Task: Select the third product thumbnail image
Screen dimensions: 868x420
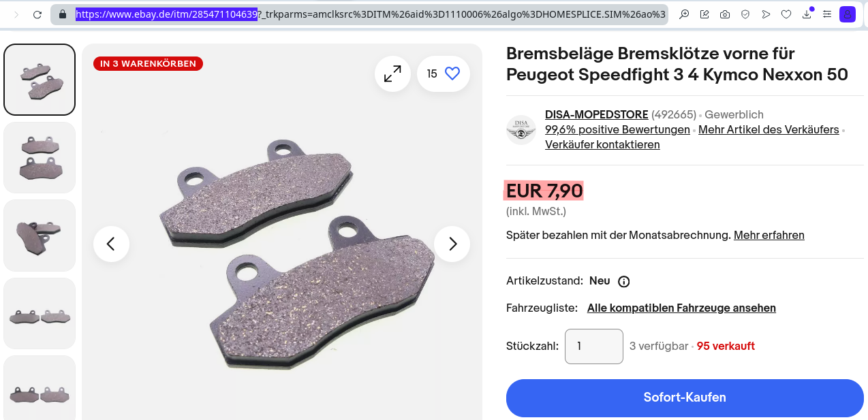Action: click(x=40, y=236)
